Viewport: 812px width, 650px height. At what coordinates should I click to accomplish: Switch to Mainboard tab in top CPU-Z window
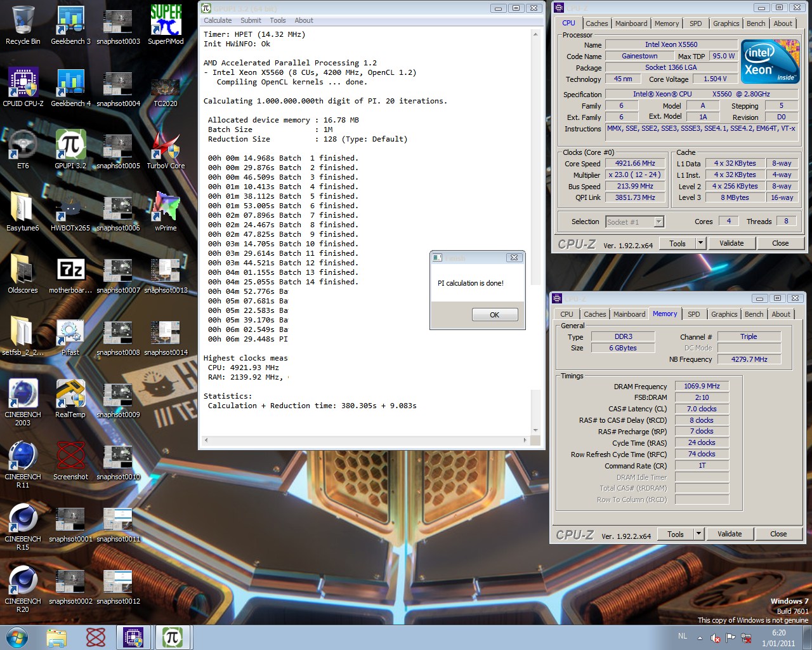[631, 23]
